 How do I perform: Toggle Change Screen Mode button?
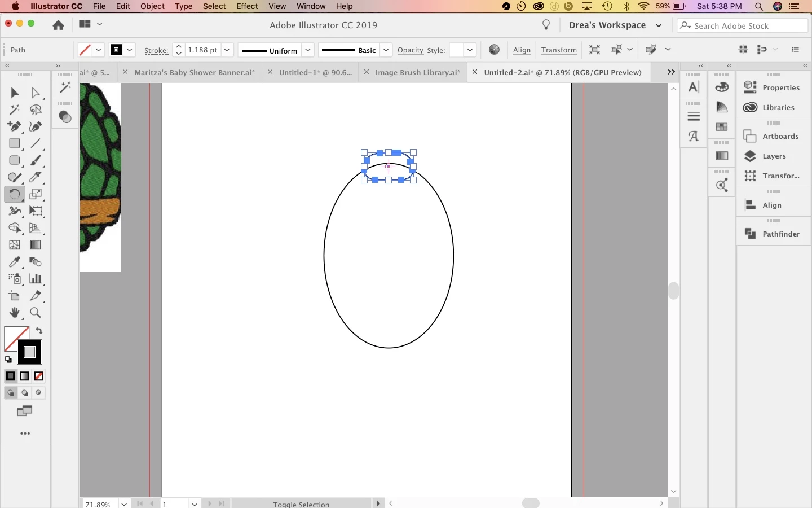pyautogui.click(x=25, y=411)
